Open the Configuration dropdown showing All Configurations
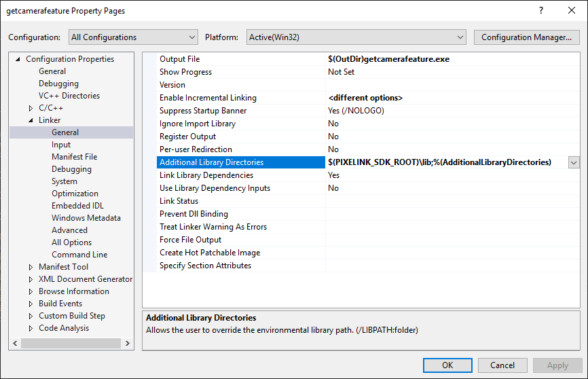The width and height of the screenshot is (588, 379). tap(133, 37)
